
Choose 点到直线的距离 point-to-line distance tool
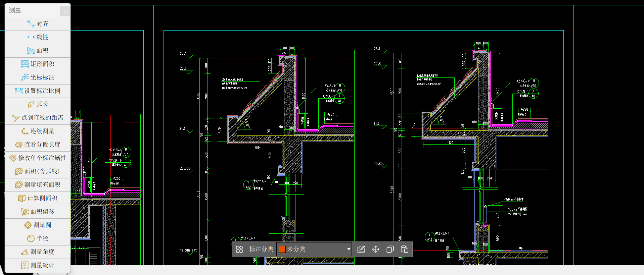coord(38,118)
